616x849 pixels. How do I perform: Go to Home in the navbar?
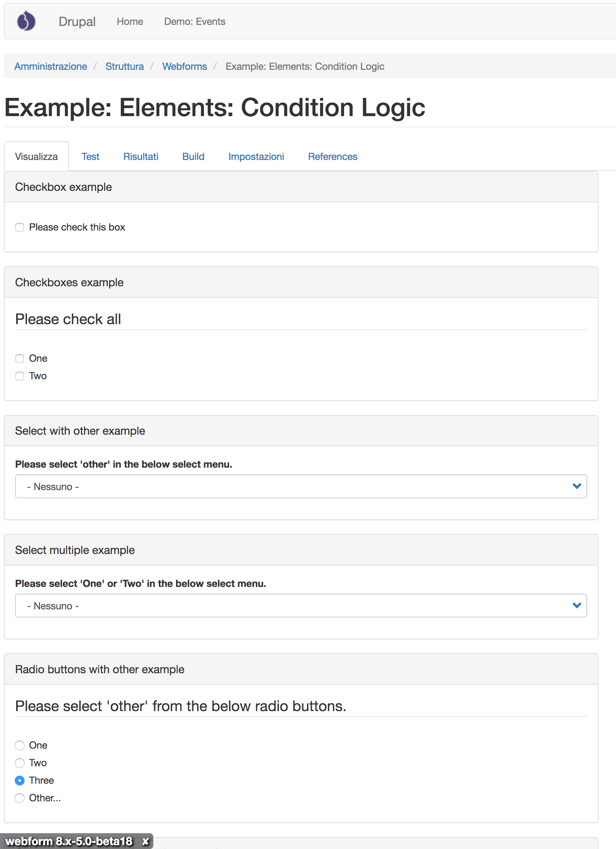130,21
